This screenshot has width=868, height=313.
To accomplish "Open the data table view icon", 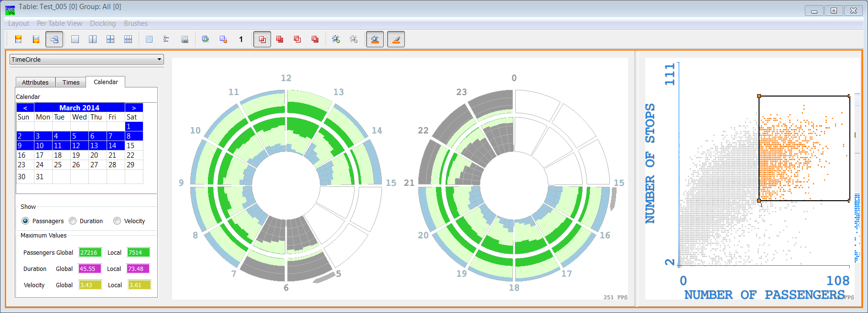I will click(149, 39).
